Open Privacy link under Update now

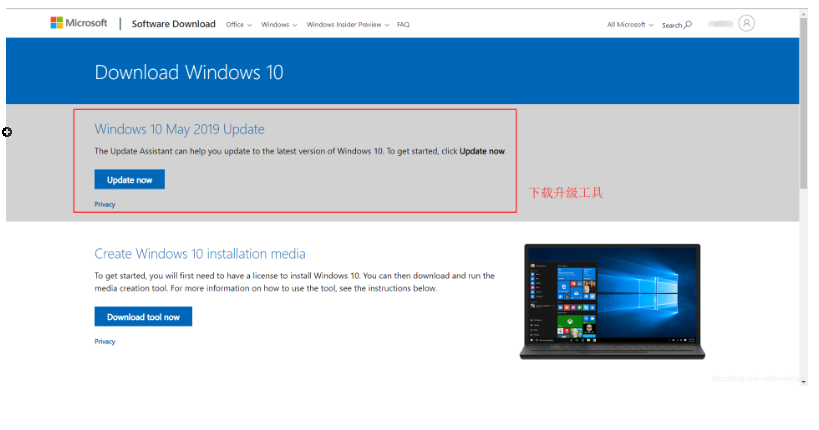tap(105, 204)
